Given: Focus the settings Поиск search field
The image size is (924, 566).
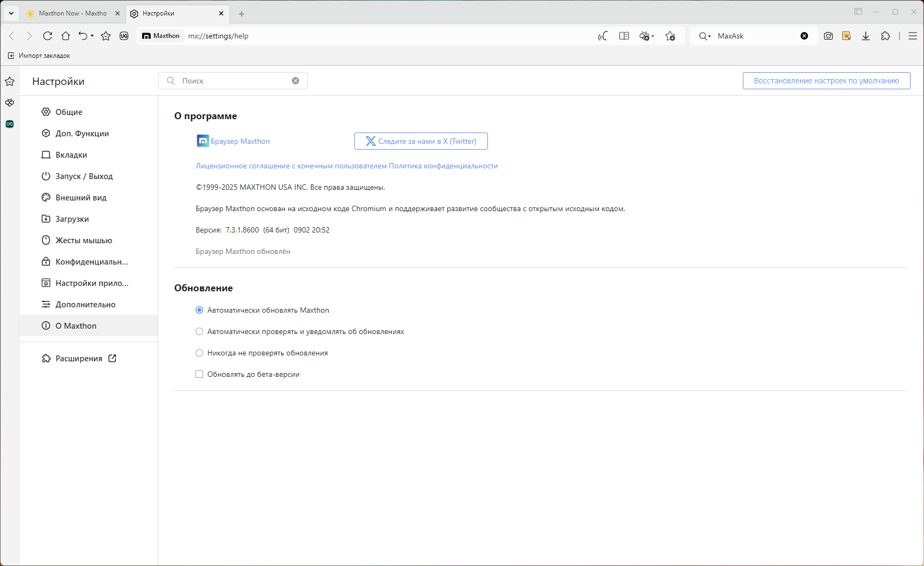Looking at the screenshot, I should pyautogui.click(x=233, y=81).
